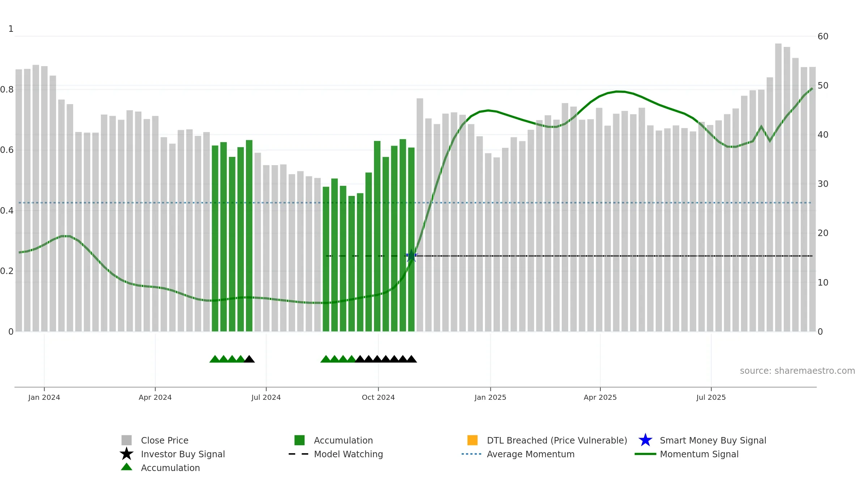The image size is (868, 488).
Task: Select the blue star marker on the chart
Action: 411,256
